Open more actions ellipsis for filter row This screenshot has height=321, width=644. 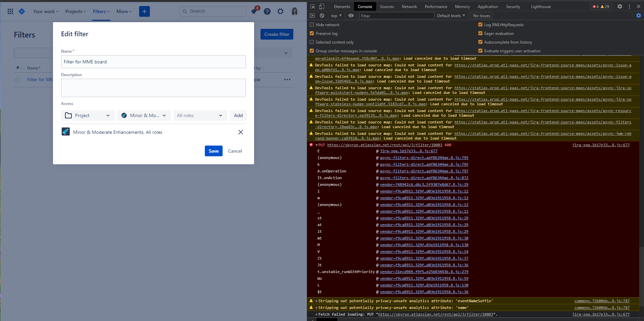(287, 79)
